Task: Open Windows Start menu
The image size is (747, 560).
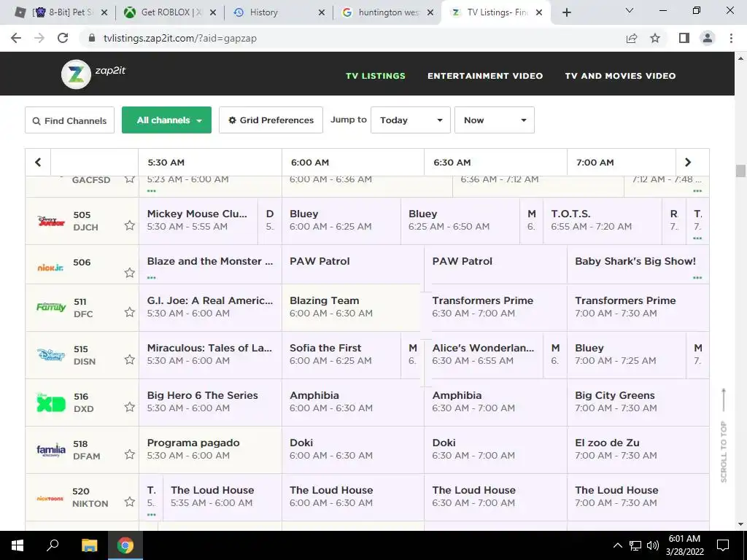Action: tap(18, 545)
